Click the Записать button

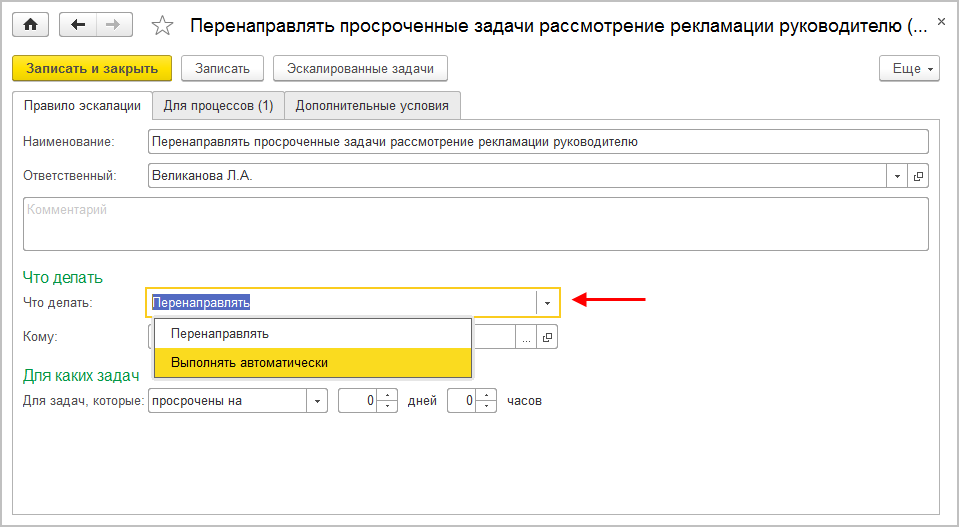pyautogui.click(x=222, y=68)
